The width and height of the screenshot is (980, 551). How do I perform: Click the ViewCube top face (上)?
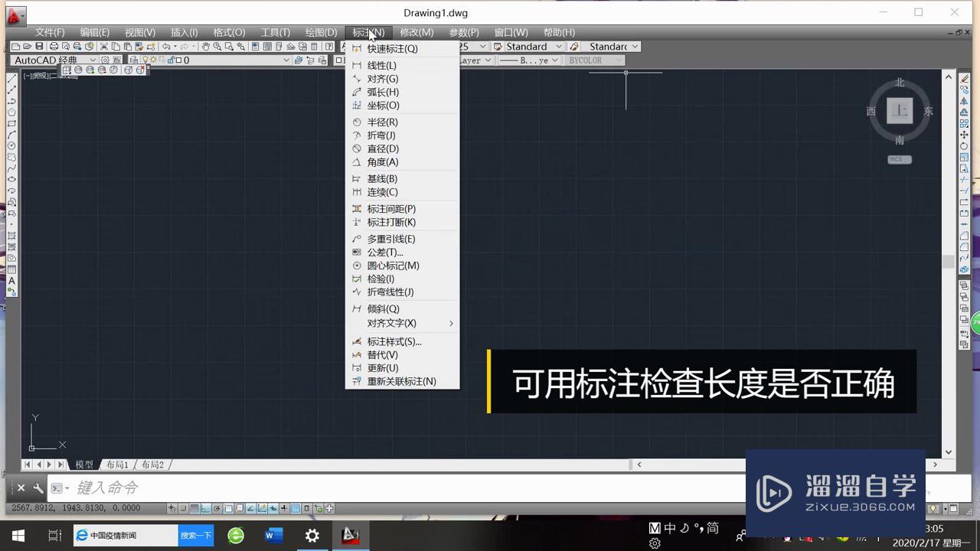pos(900,111)
